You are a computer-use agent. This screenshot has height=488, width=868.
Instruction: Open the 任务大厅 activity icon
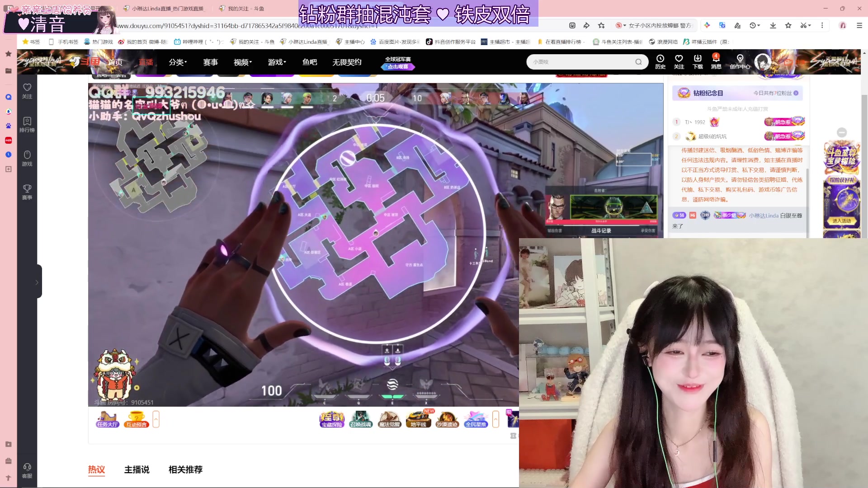[x=108, y=419]
